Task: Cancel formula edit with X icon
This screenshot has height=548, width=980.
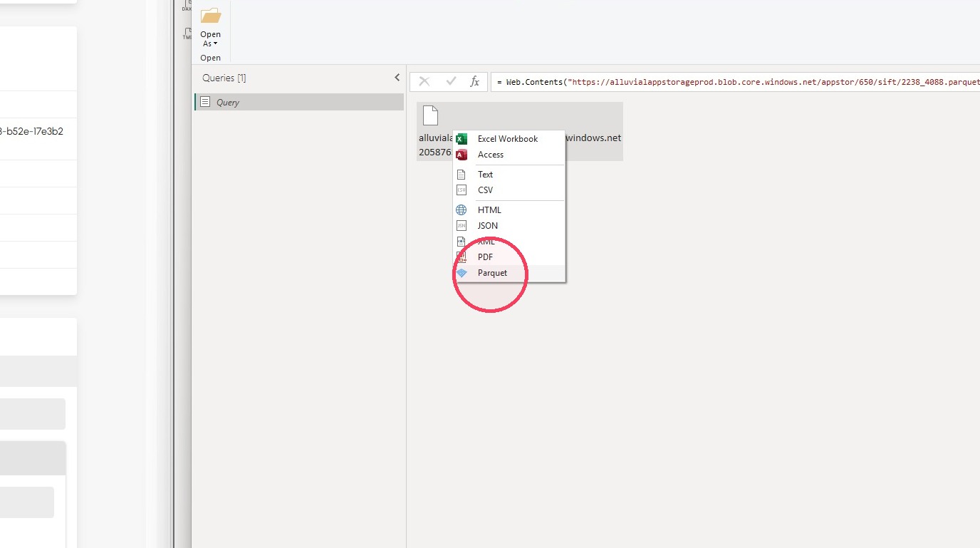Action: 424,81
